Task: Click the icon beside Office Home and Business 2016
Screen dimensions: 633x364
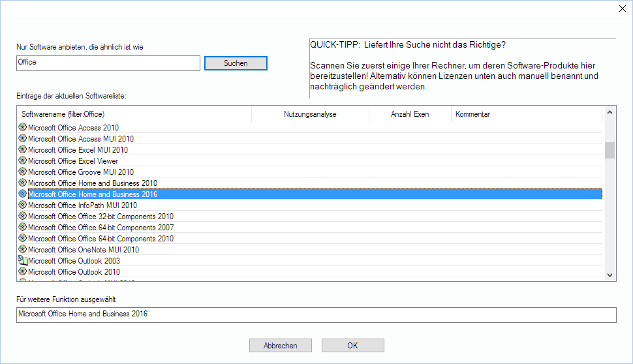Action: [23, 194]
